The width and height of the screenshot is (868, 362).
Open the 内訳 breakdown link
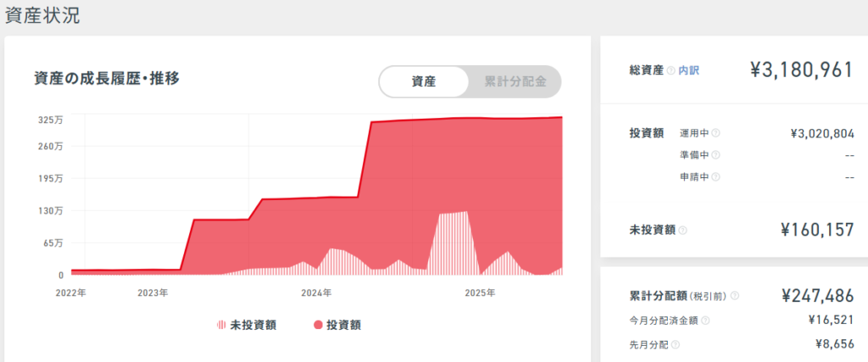[x=689, y=71]
